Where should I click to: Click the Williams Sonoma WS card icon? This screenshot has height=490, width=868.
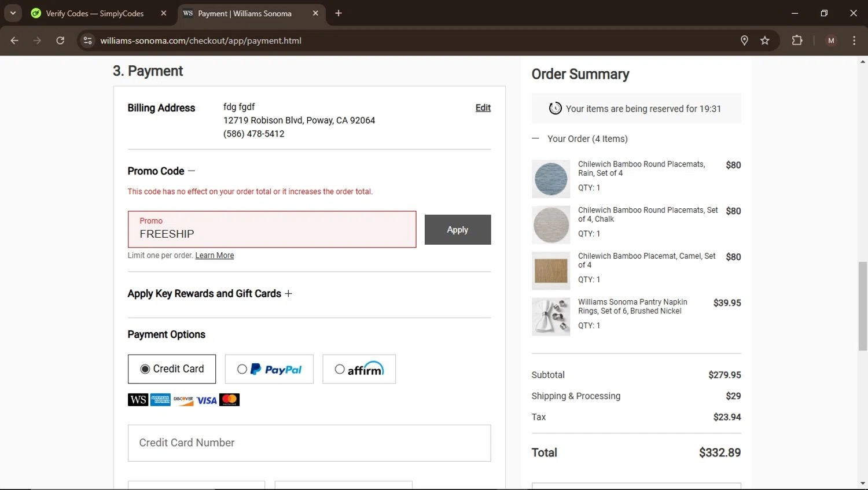click(138, 400)
